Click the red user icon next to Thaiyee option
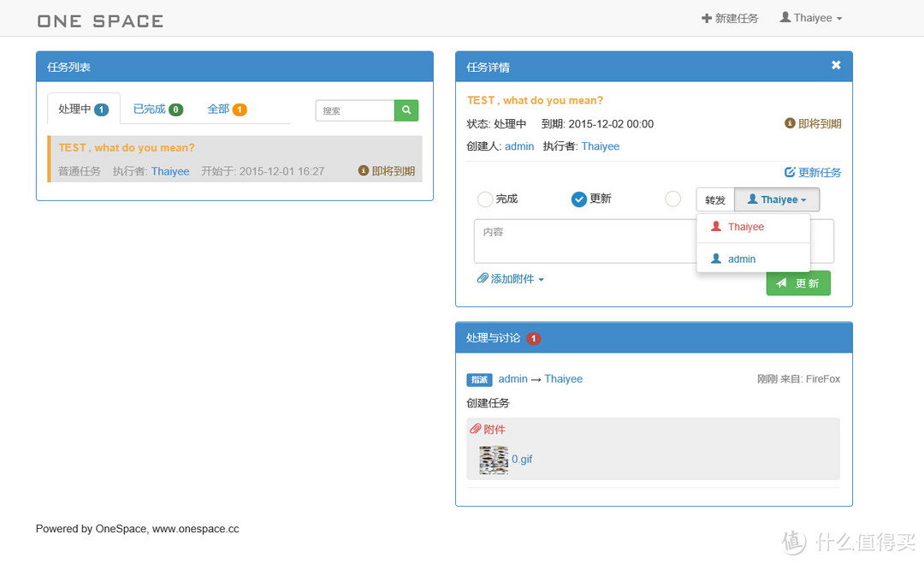The height and width of the screenshot is (564, 924). [x=716, y=226]
